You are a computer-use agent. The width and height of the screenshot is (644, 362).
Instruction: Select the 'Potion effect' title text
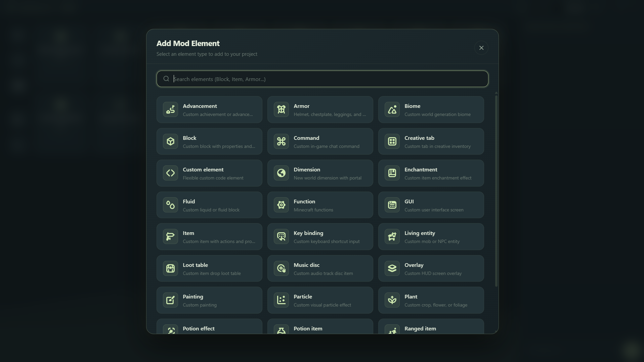[199, 329]
